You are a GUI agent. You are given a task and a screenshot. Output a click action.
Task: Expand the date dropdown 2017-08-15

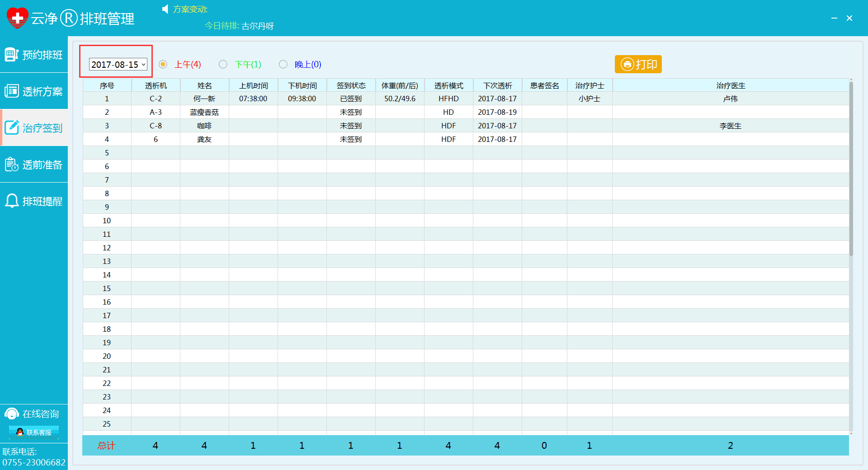143,65
